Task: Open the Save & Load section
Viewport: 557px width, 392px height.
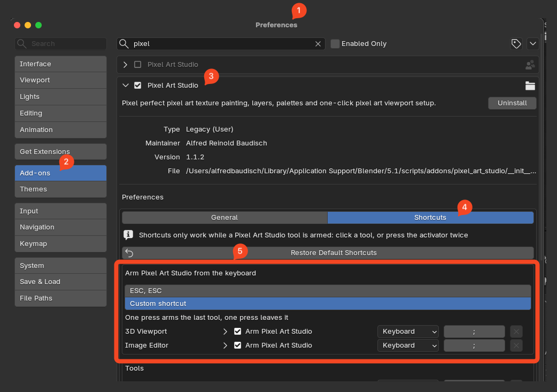Action: pyautogui.click(x=61, y=282)
